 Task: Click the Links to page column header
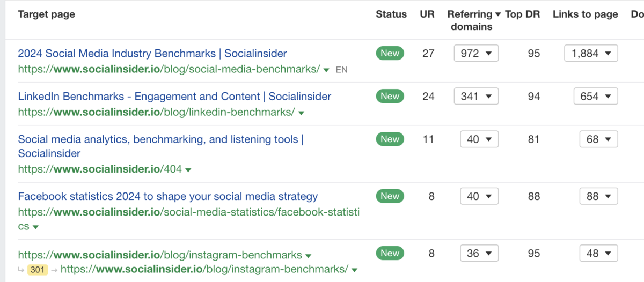(585, 14)
